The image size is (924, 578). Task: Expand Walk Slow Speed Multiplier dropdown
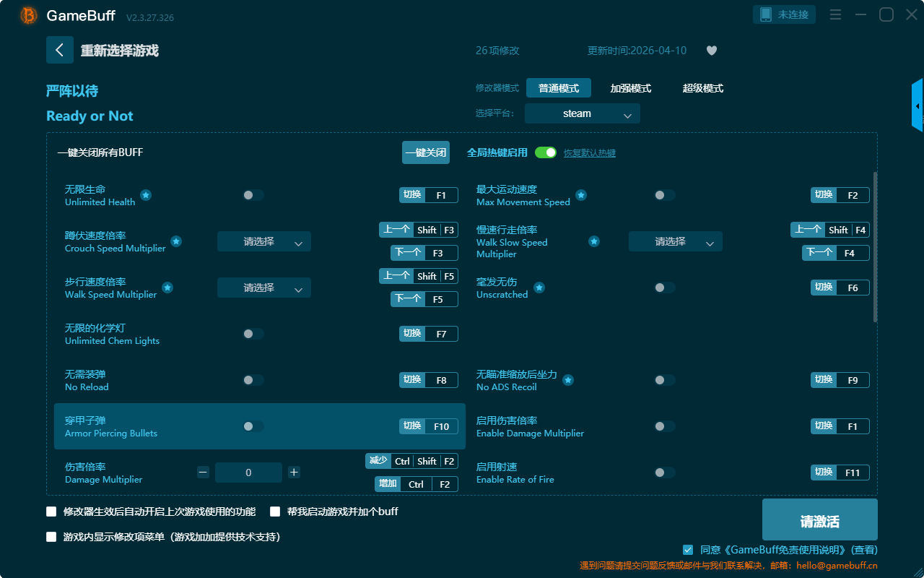(x=675, y=242)
